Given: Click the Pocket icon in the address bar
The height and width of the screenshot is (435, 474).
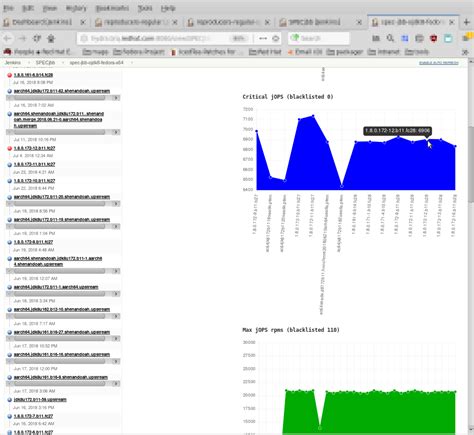Looking at the screenshot, I should (276, 38).
